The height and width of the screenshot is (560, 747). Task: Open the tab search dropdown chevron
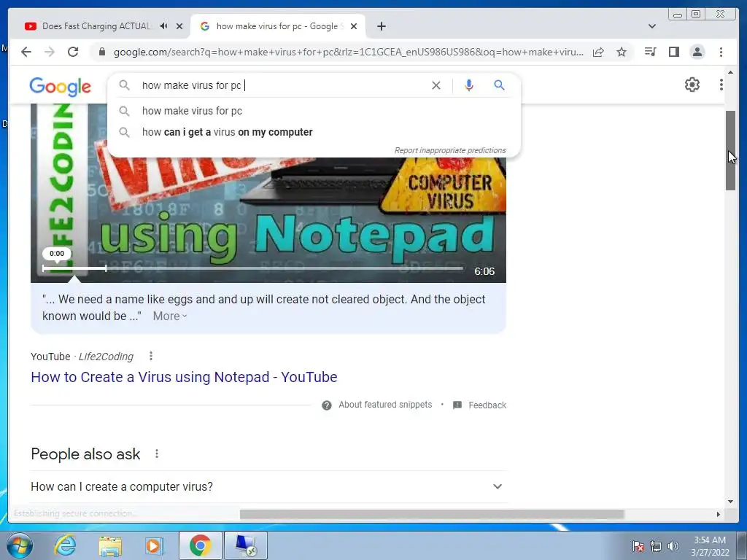651,26
